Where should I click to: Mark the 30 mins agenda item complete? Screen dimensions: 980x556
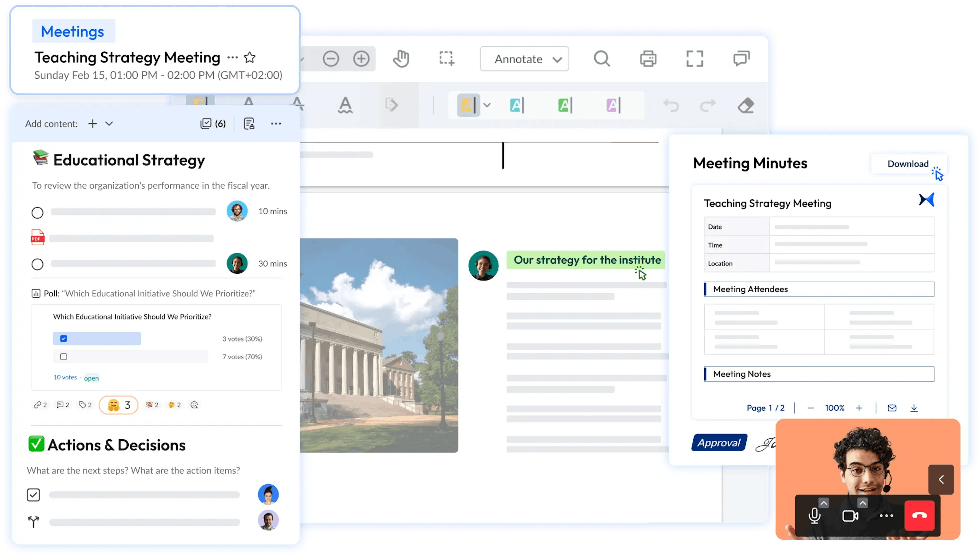click(38, 264)
